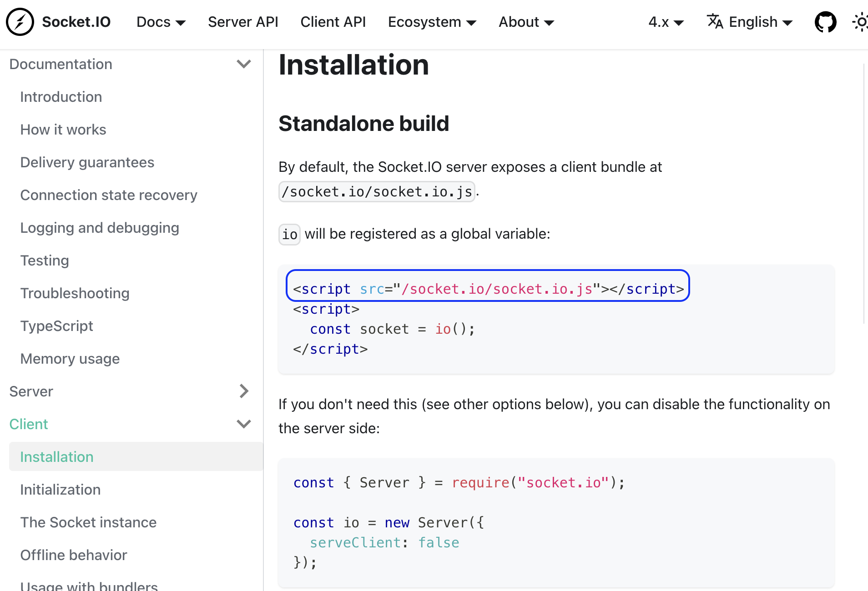Screen dimensions: 868x591
Task: Open the Connection state recovery page
Action: [109, 195]
